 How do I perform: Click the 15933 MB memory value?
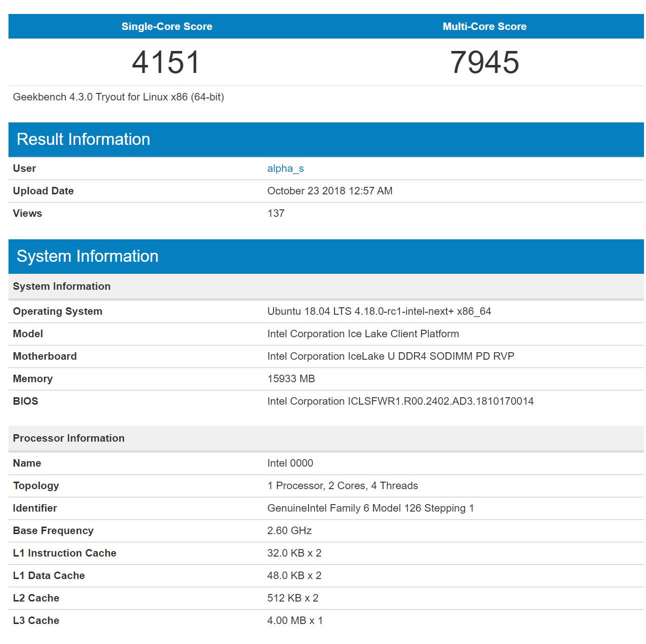[290, 379]
